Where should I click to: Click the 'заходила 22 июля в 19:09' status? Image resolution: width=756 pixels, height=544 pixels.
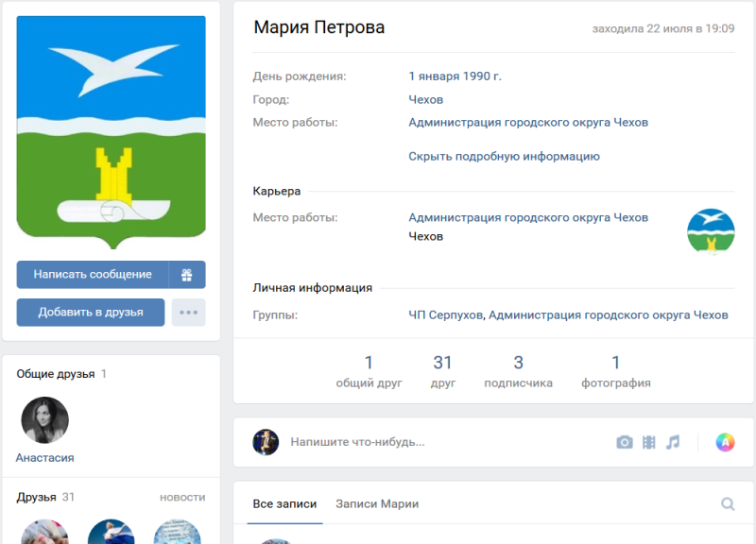663,29
